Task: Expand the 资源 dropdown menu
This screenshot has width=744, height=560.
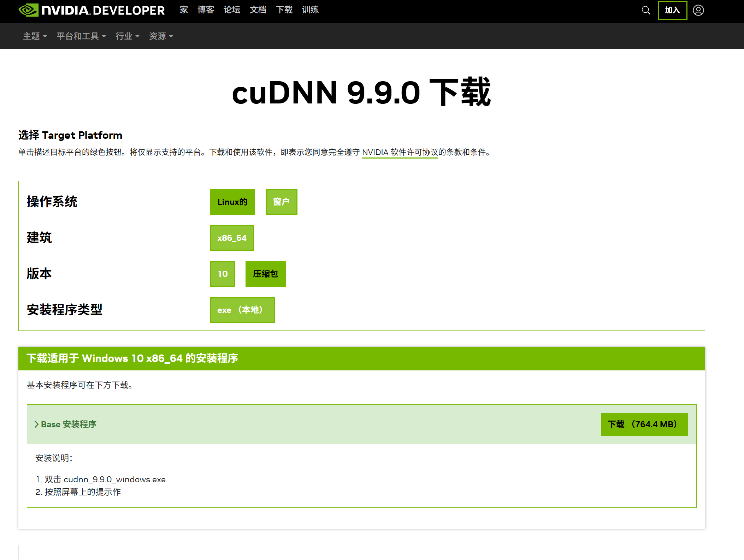Action: [x=161, y=36]
